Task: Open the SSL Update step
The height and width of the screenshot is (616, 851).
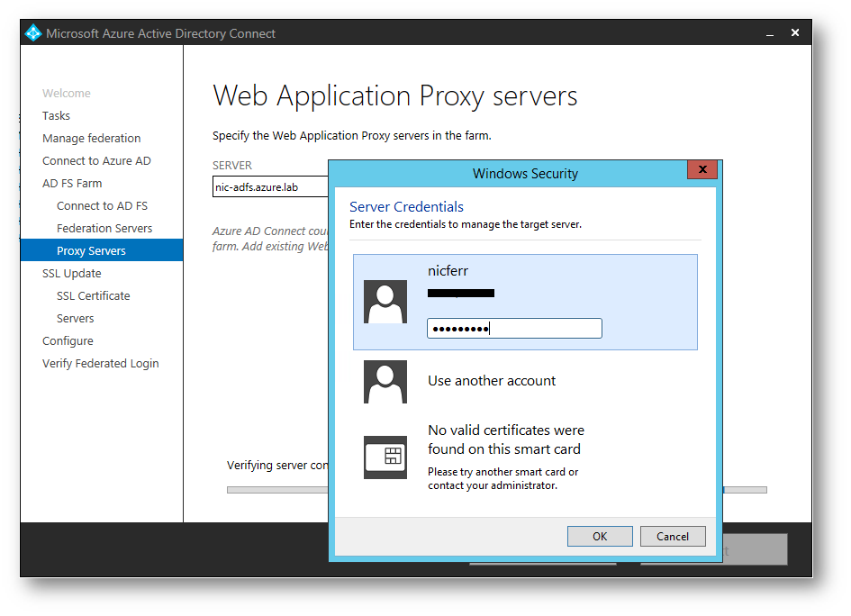Action: click(x=72, y=274)
